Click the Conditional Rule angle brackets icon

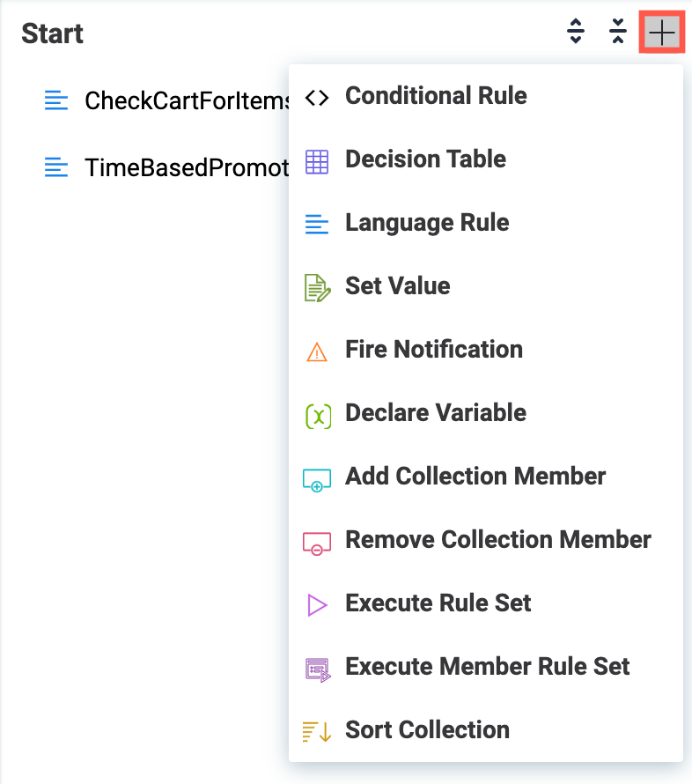[317, 98]
